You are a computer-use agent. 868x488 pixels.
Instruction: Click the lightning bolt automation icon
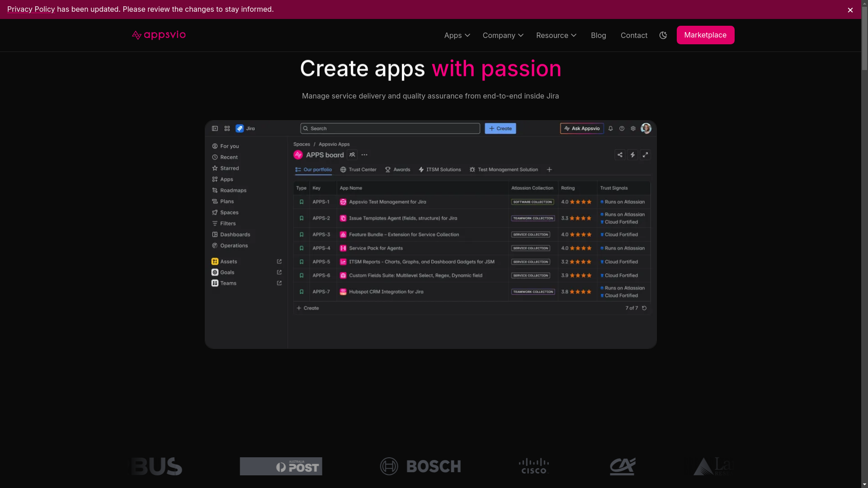point(632,155)
